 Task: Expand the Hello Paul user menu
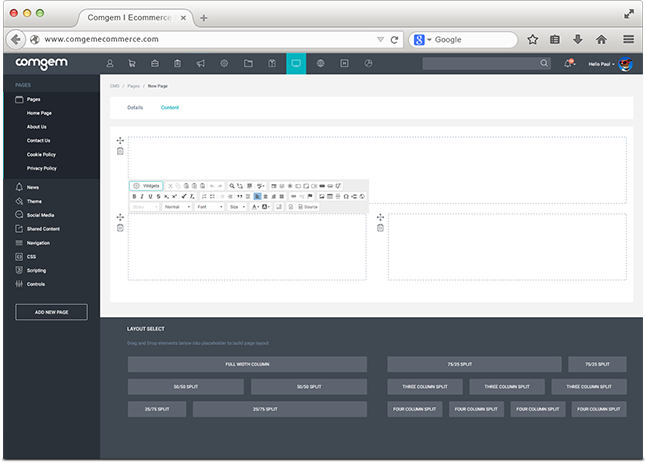(601, 64)
